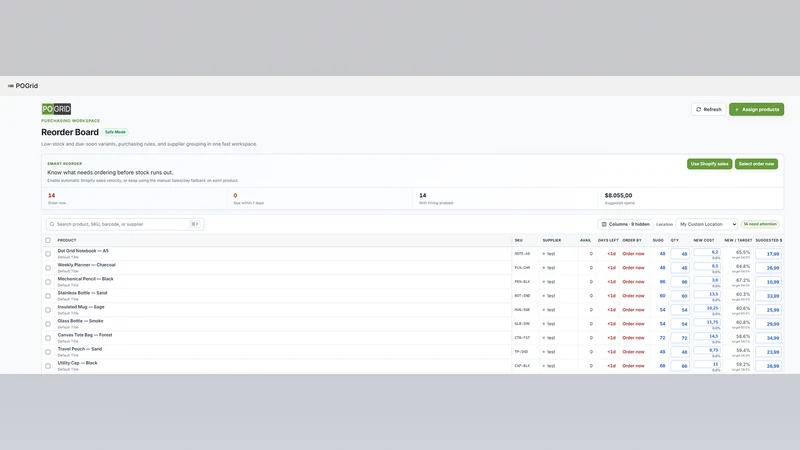Click 65.5% margin in Dot Grid Notebook row

743,252
